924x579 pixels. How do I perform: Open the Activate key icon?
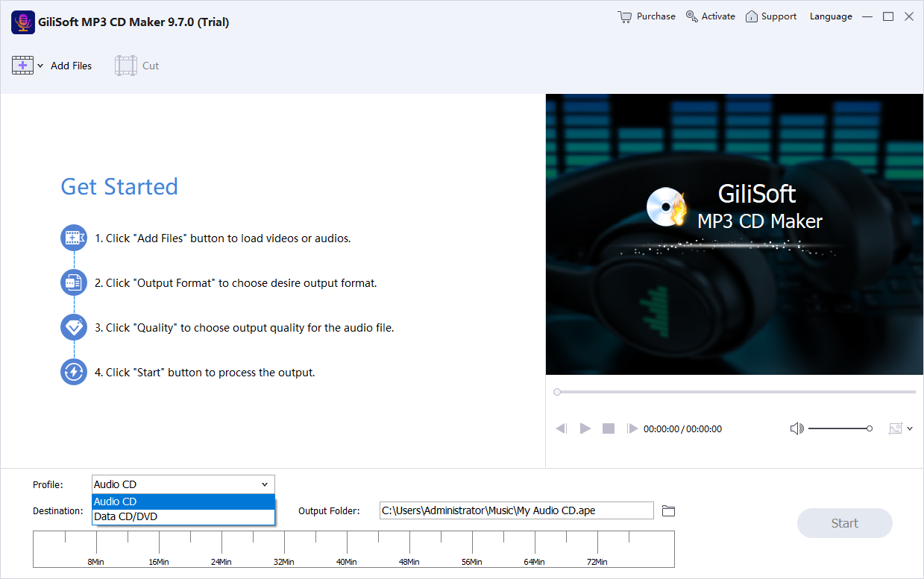tap(692, 16)
